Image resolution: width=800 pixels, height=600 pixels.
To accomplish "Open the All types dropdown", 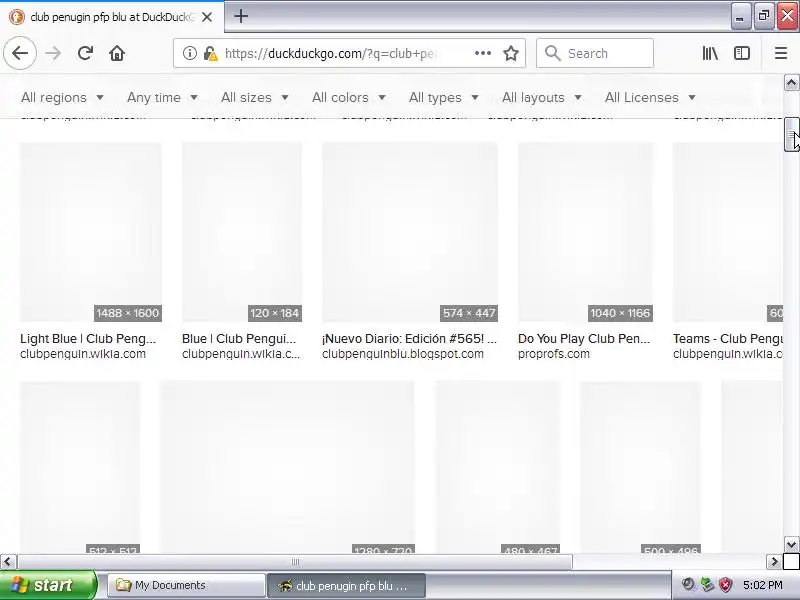I will (444, 97).
